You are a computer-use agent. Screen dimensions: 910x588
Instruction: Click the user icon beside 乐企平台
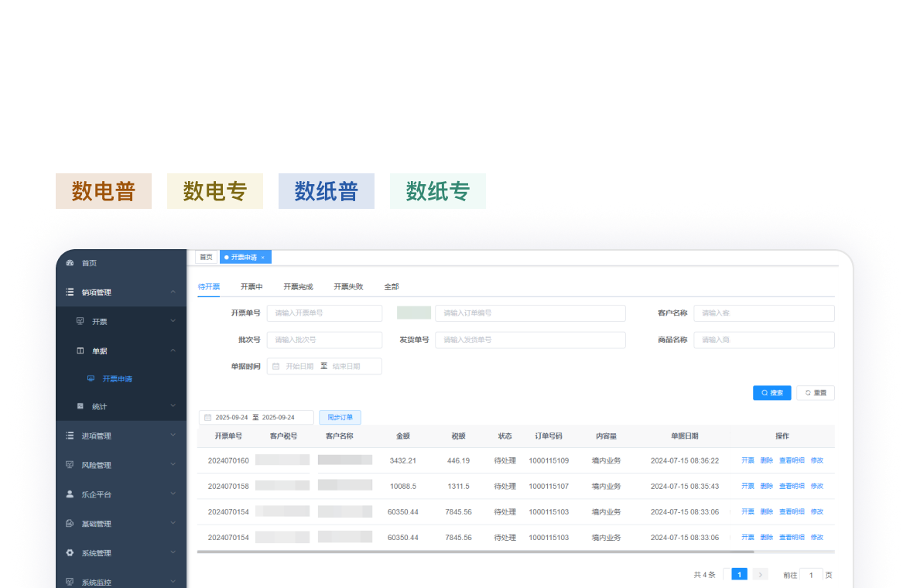click(x=70, y=494)
